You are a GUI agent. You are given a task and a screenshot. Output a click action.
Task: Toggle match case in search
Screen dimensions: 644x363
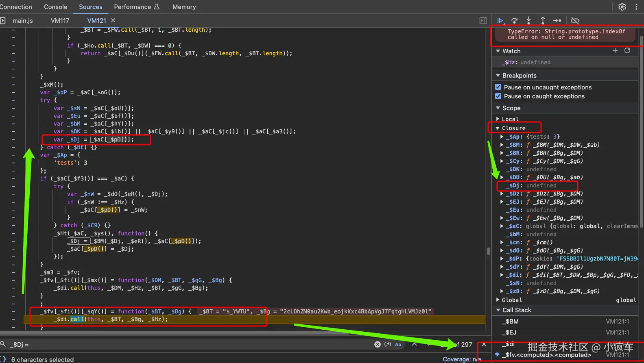[x=398, y=344]
